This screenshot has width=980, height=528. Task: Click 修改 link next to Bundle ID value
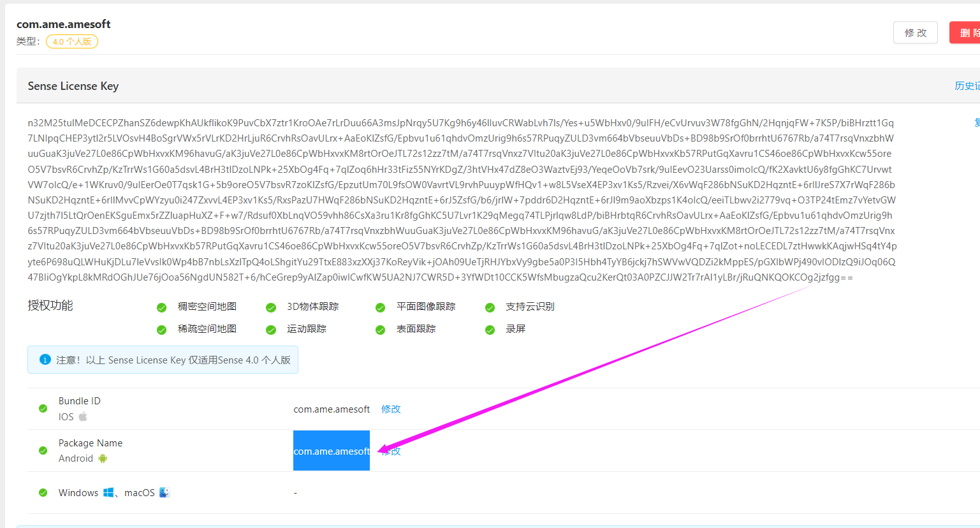(x=391, y=409)
